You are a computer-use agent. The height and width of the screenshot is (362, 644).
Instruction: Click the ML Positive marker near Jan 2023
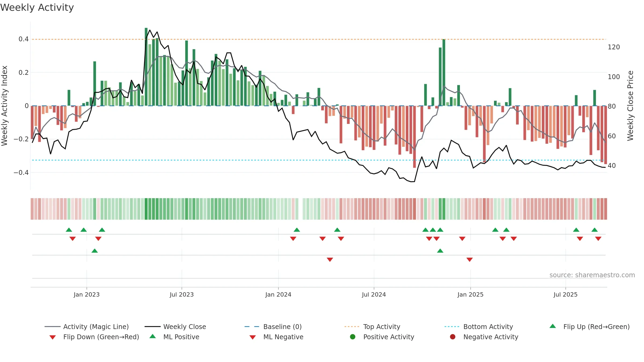[95, 251]
